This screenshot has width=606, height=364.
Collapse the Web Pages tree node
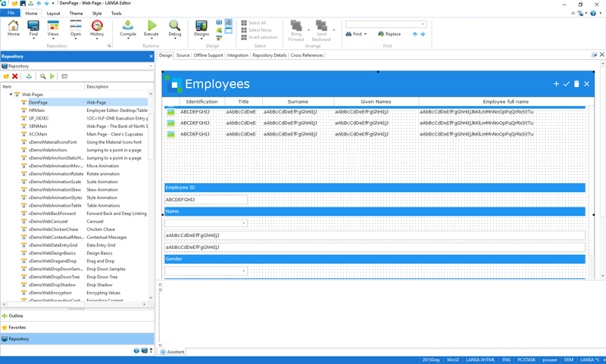click(x=11, y=95)
